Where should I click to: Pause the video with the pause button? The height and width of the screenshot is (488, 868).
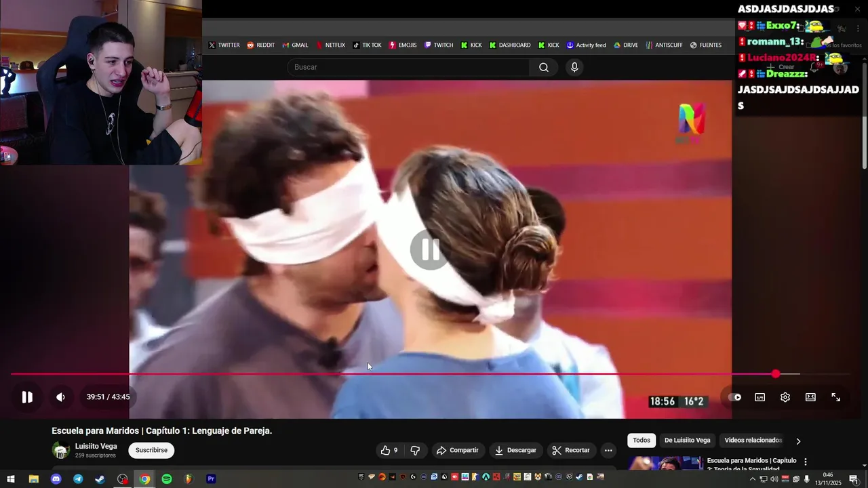point(27,397)
